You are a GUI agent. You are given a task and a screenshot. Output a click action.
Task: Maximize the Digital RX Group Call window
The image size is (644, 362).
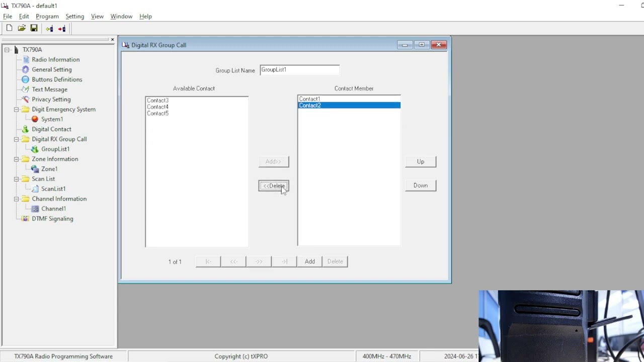422,45
